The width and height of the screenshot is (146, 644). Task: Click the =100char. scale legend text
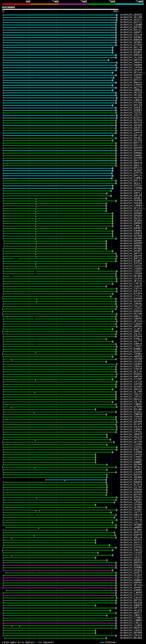pyautogui.click(x=111, y=642)
